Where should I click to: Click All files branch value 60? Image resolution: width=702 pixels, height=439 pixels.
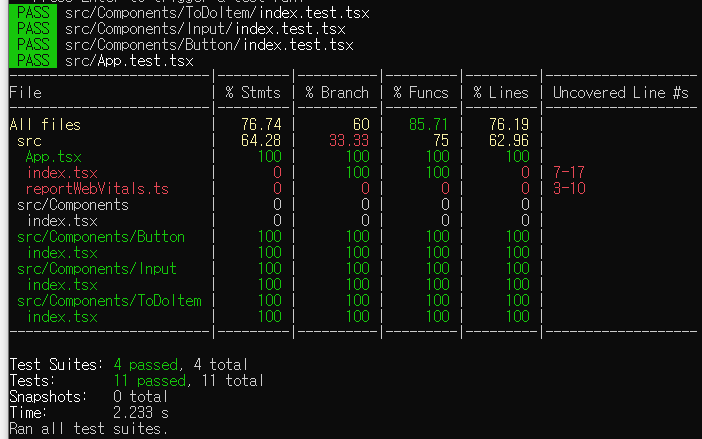[361, 124]
